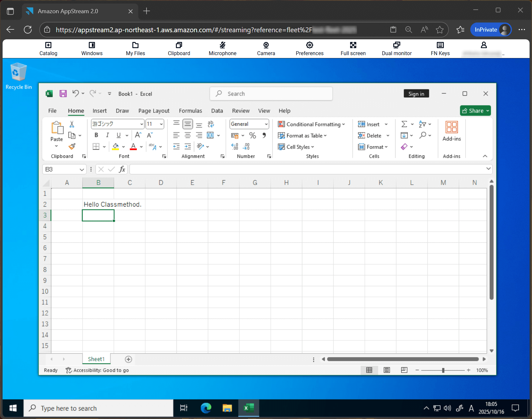Select the Format Painter icon
Screen dimensions: 532x419
[x=72, y=147]
